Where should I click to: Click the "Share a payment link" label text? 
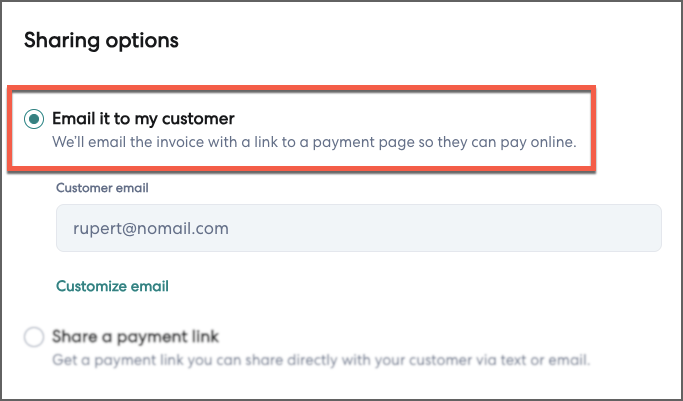click(x=135, y=336)
